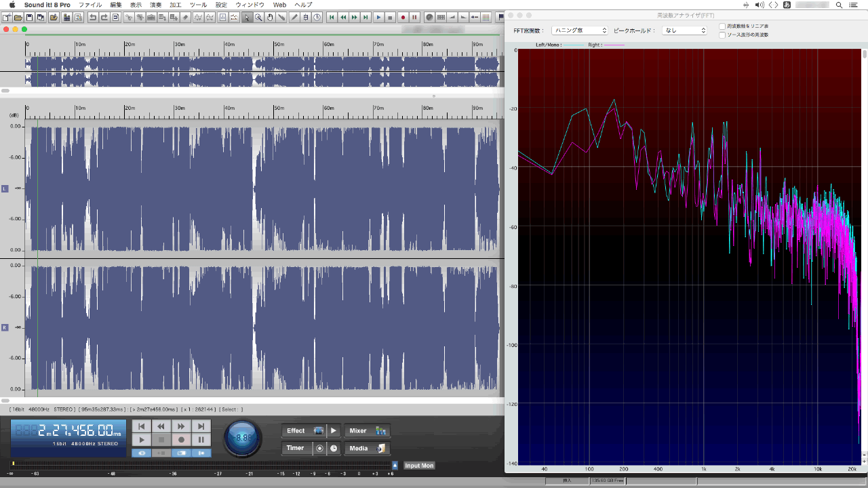Click the Undo icon in the toolbar

(93, 17)
